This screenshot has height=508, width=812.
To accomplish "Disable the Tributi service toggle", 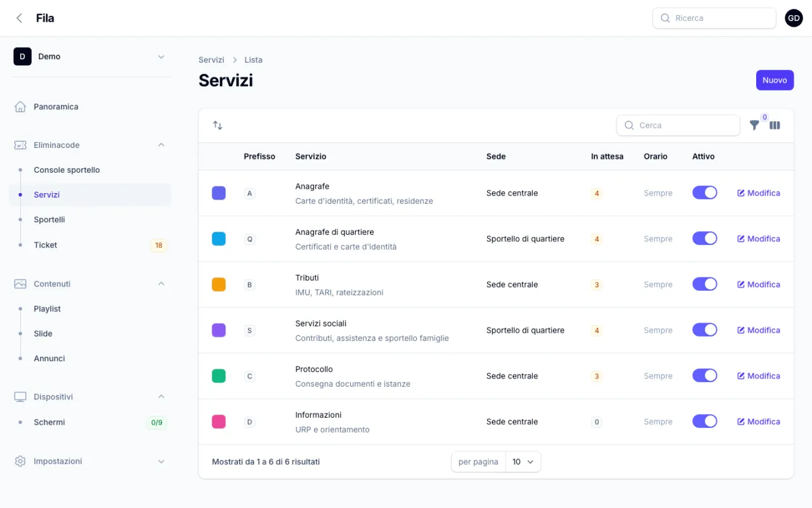I will point(705,284).
